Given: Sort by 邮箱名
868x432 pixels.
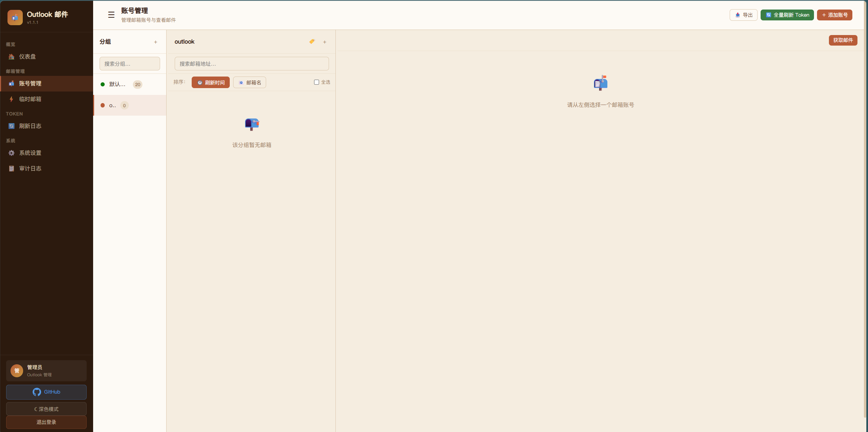Looking at the screenshot, I should pos(249,82).
